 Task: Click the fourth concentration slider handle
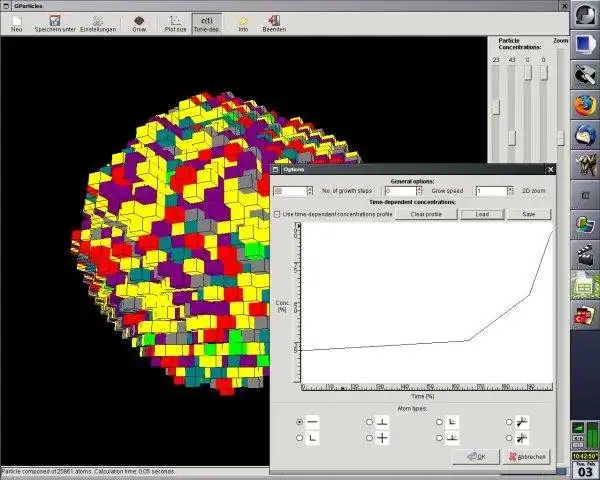(x=544, y=73)
